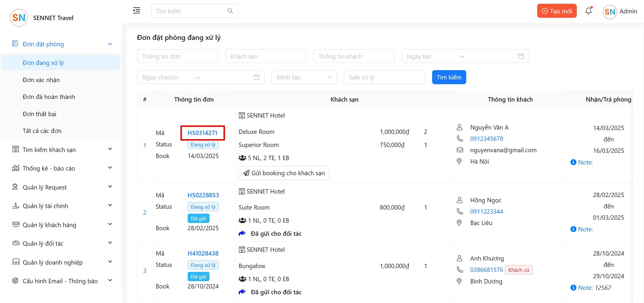Click the Note info icon for first booking
This screenshot has height=303, width=644.
coord(573,162)
